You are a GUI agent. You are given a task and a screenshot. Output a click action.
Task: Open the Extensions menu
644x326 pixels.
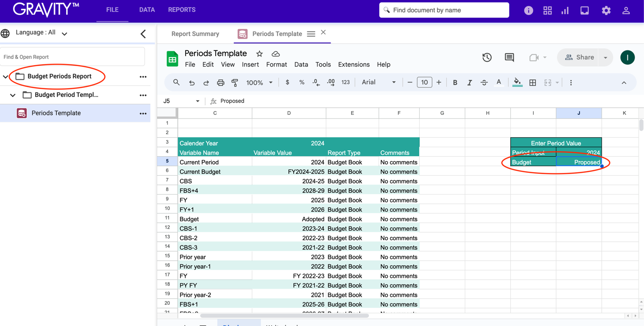(354, 64)
